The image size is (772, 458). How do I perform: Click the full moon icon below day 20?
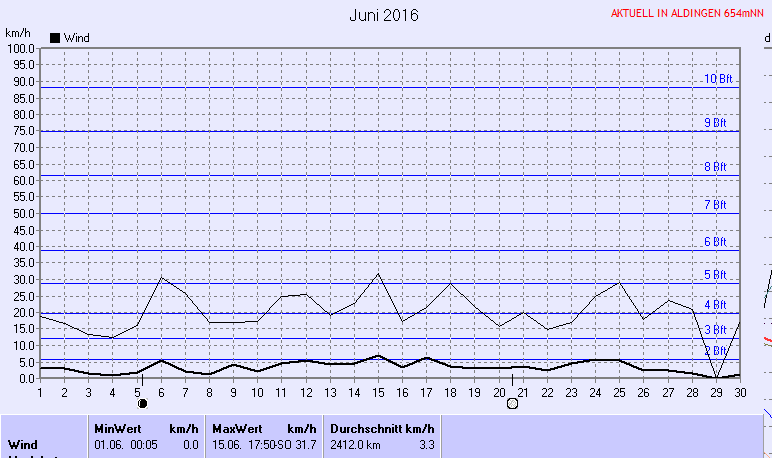(512, 403)
